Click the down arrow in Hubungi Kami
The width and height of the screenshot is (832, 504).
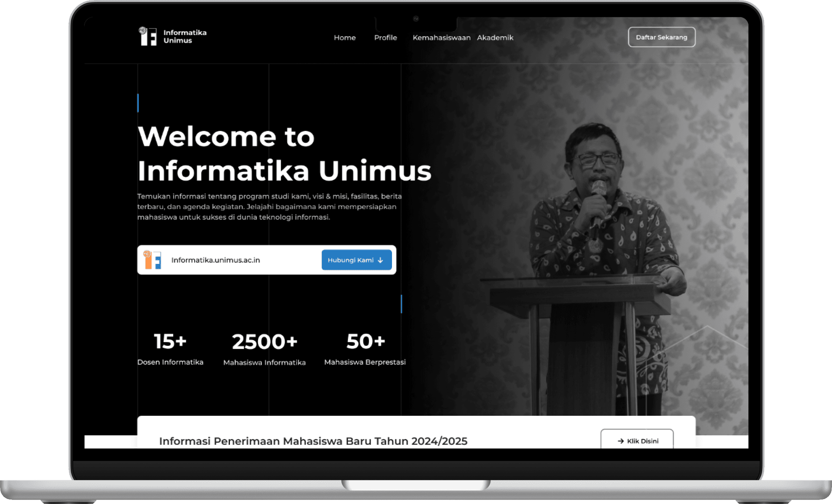click(x=380, y=260)
